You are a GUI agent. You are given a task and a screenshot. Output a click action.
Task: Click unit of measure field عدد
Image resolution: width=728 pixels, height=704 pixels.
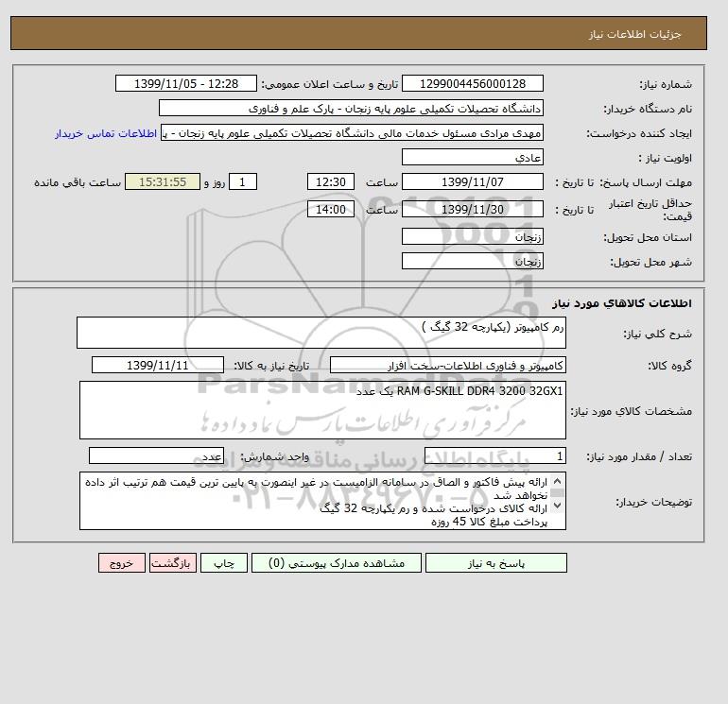(156, 455)
